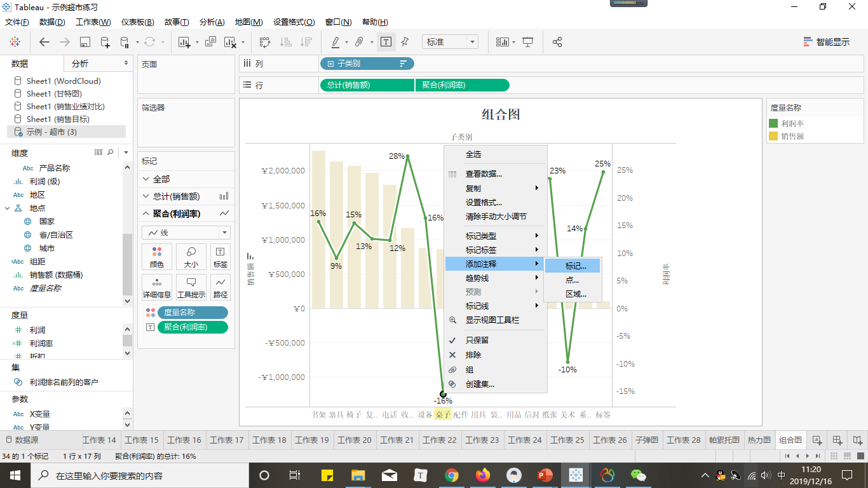The image size is (868, 488).
Task: Open the 工具提示 tooltip card button
Action: [191, 287]
